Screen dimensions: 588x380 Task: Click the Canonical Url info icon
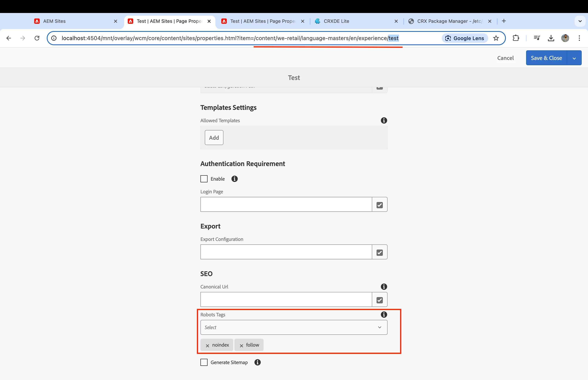[x=384, y=287]
